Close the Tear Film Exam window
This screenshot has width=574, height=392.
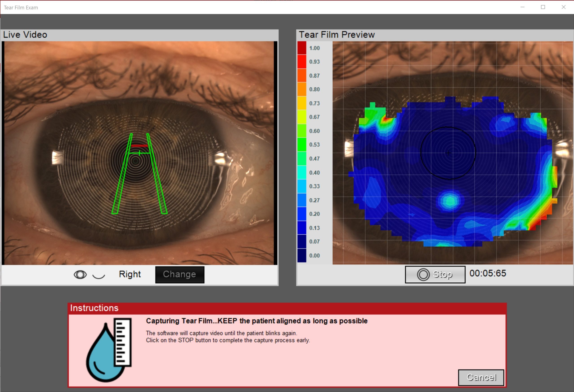563,7
